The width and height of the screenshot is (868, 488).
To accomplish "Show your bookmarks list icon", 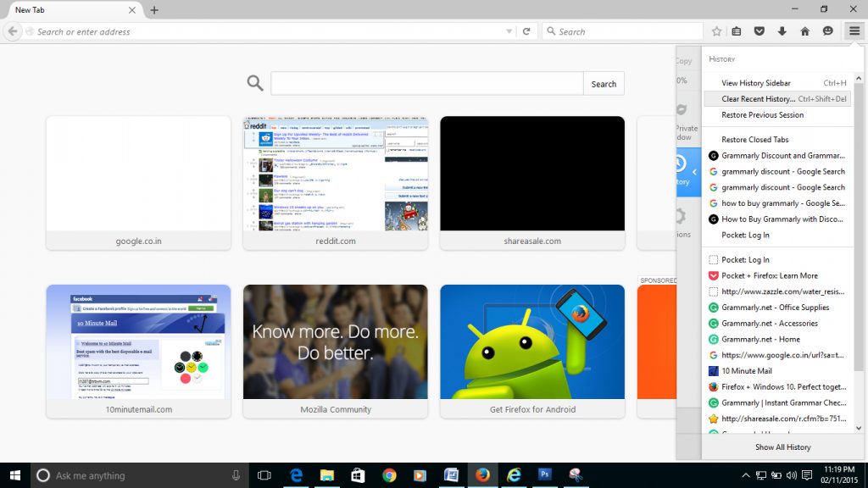I will click(x=737, y=31).
